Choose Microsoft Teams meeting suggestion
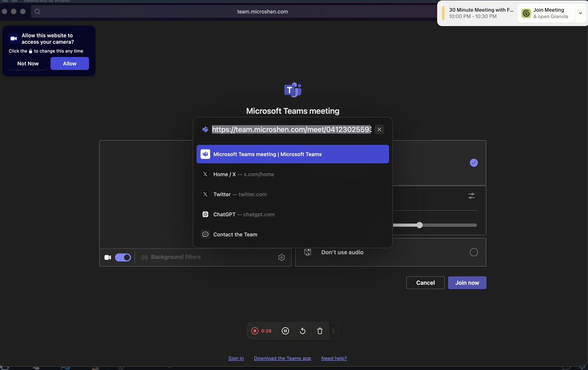Screen dimensions: 588x370 [x=293, y=154]
